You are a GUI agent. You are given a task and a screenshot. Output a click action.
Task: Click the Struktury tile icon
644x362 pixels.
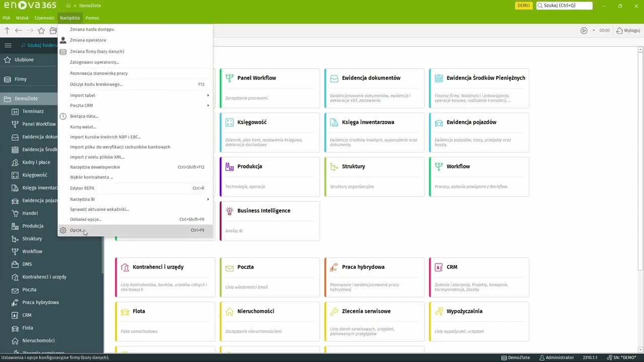334,166
